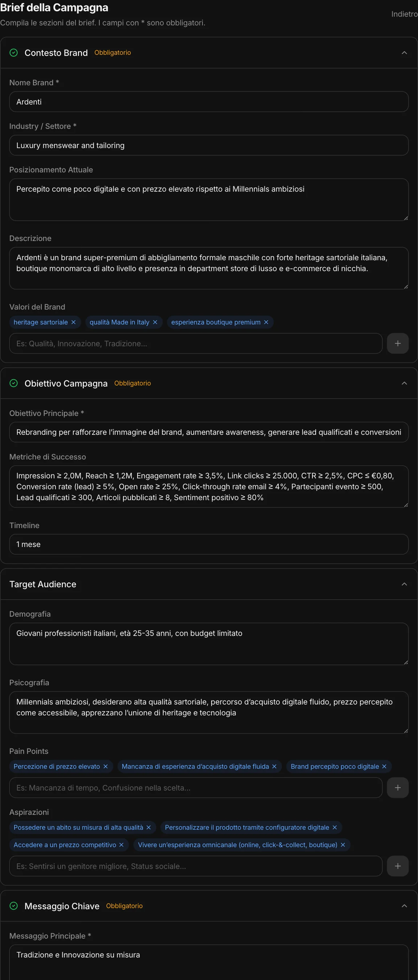The image size is (418, 980).
Task: Edit the Industry / Settore field
Action: pos(209,145)
